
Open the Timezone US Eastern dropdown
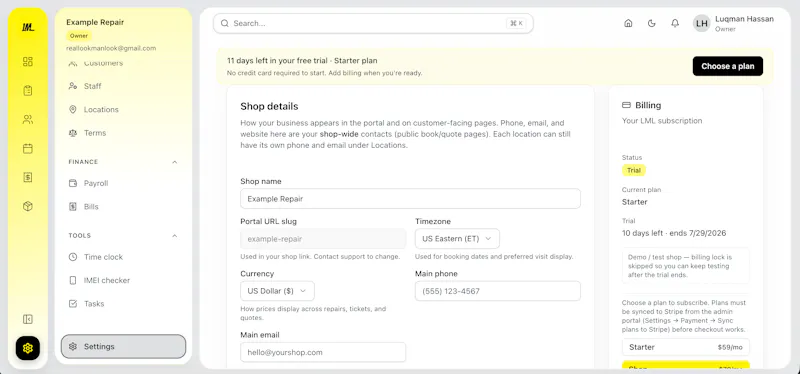click(x=457, y=238)
